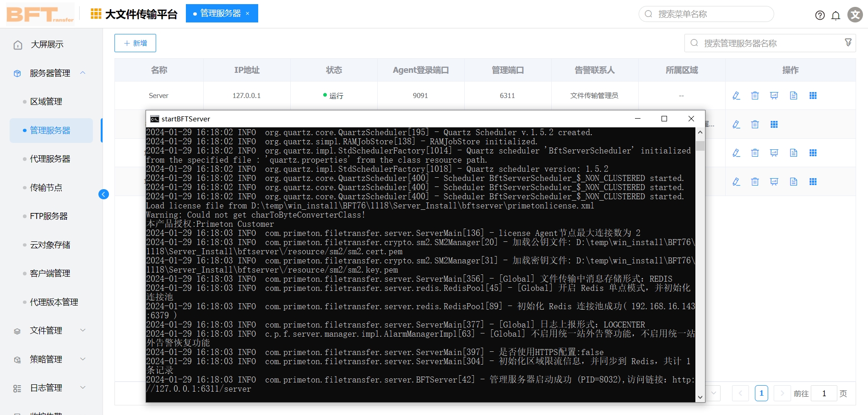Viewport: 868px width, 415px height.
Task: Collapse the sidebar with the blue arrow
Action: (103, 194)
